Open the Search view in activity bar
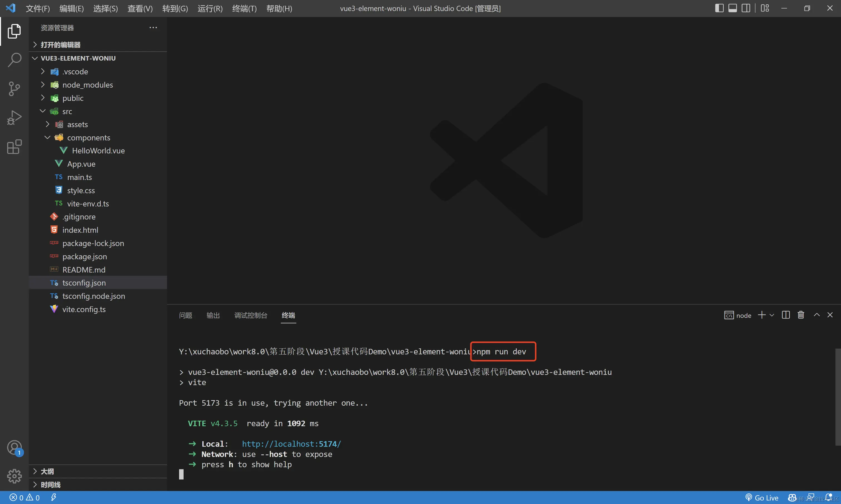Image resolution: width=841 pixels, height=504 pixels. [14, 60]
